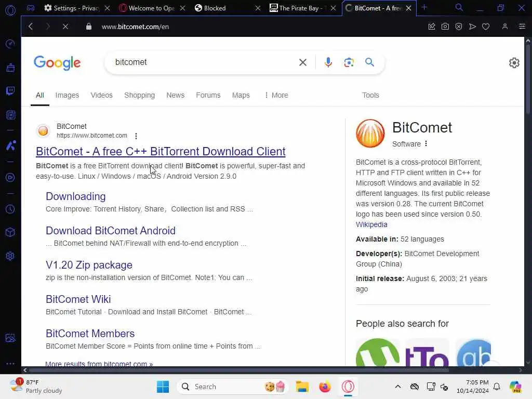This screenshot has height=399, width=532.
Task: Click the taskbar Search box
Action: [x=232, y=387]
